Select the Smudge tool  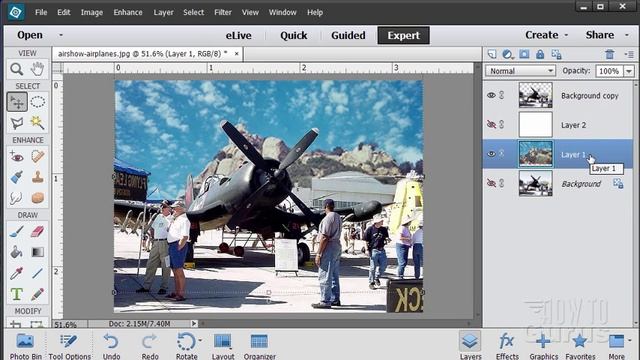17,198
